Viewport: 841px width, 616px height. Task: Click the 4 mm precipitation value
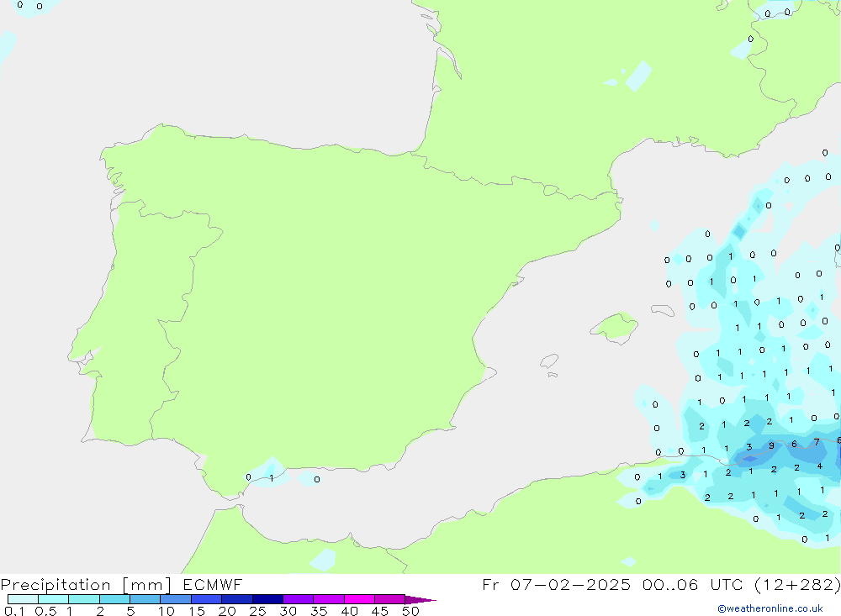819,466
